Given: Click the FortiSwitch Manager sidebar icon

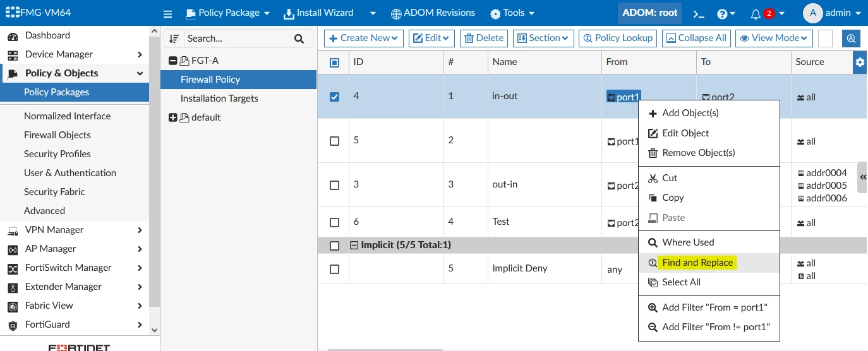Looking at the screenshot, I should 12,268.
